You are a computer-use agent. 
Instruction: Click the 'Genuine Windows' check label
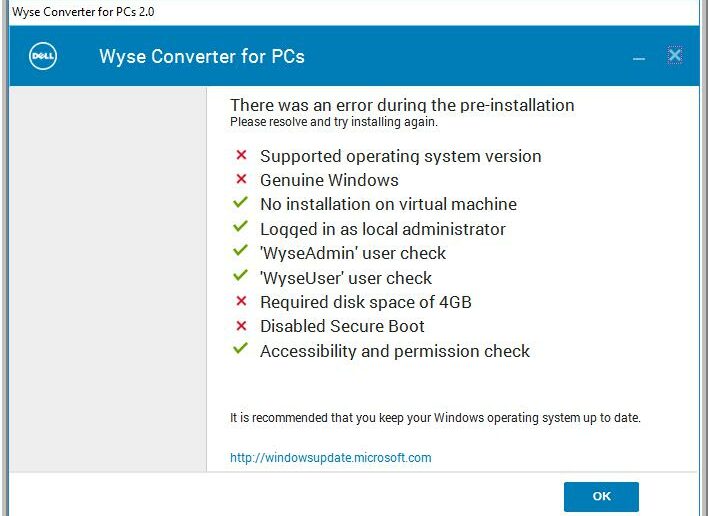(x=329, y=180)
